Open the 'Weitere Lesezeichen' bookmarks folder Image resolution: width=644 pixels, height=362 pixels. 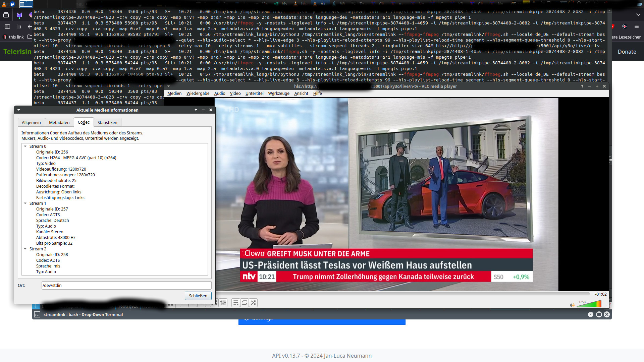pos(627,37)
